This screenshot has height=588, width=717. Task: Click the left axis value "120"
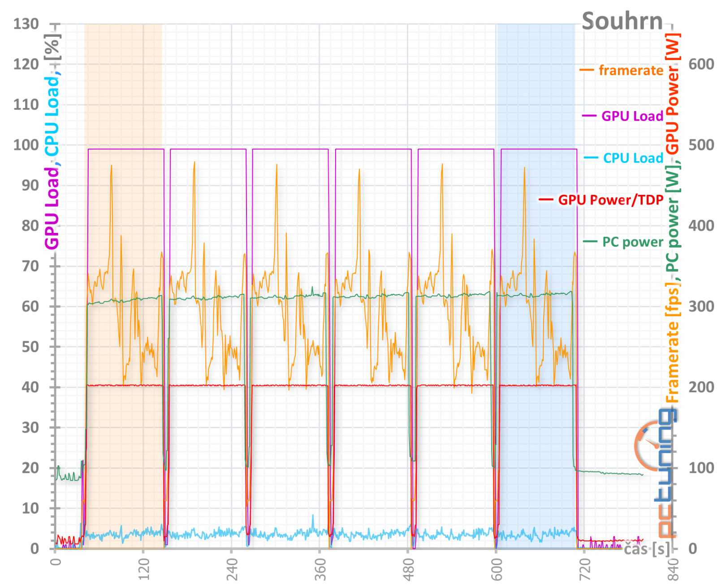click(26, 64)
